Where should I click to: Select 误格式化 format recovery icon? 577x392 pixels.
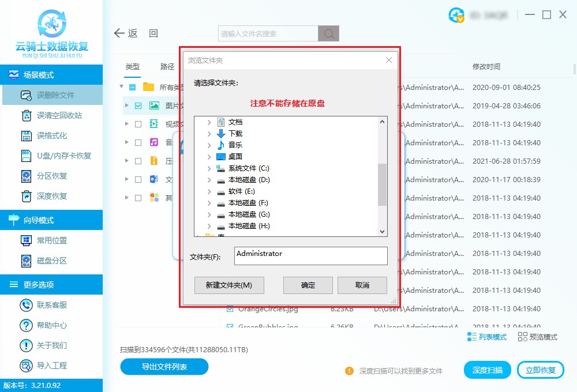26,135
